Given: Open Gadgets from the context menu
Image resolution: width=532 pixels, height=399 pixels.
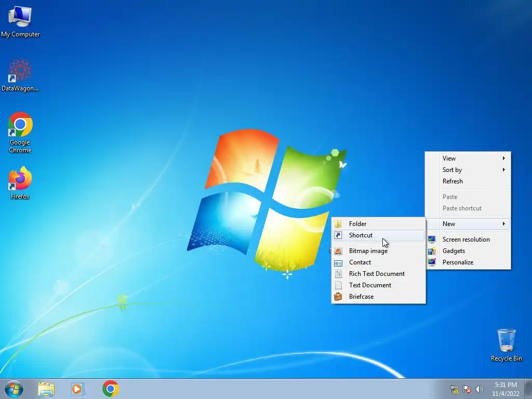Looking at the screenshot, I should coord(468,251).
